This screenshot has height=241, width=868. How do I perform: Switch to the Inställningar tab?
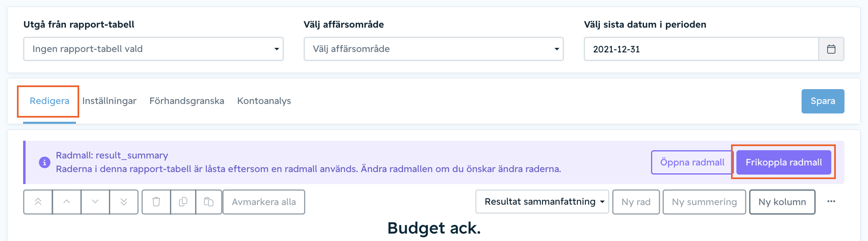click(109, 101)
